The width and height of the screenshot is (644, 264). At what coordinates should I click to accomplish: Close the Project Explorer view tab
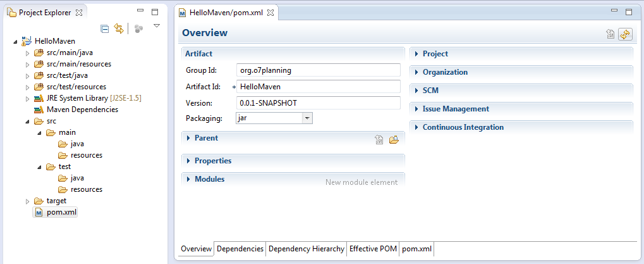79,12
